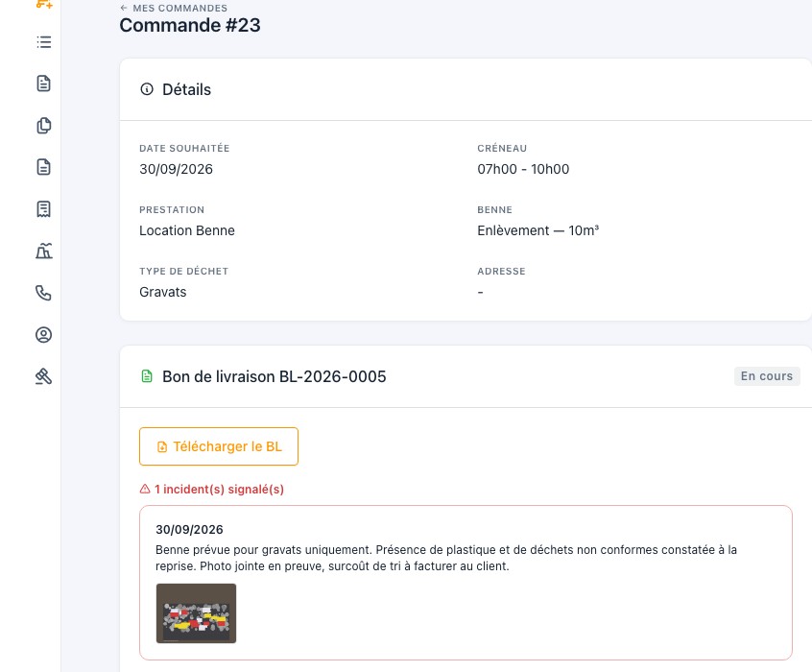Click the Adresse dash value

click(481, 292)
